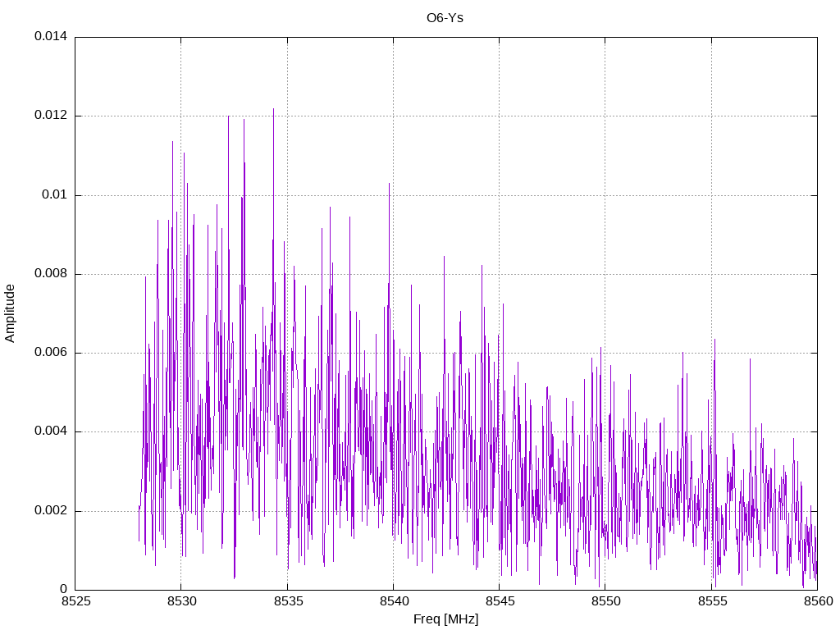
Task: Click the 8550 x-axis tick label
Action: click(606, 601)
